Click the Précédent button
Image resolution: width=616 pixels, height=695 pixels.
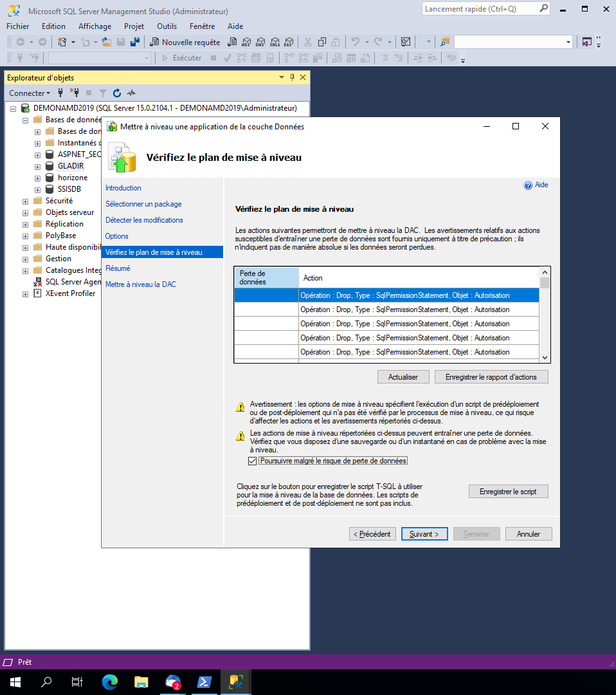pos(372,533)
